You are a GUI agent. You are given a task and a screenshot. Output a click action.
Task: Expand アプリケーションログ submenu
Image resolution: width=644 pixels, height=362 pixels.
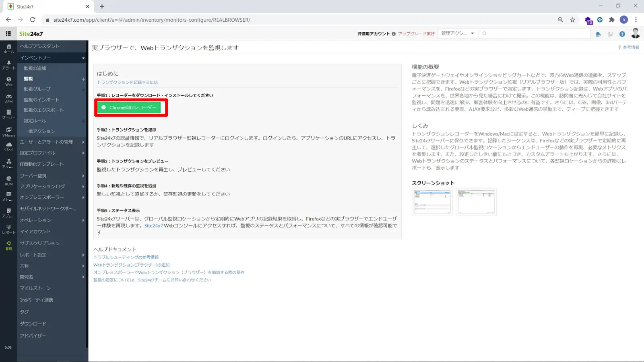83,187
